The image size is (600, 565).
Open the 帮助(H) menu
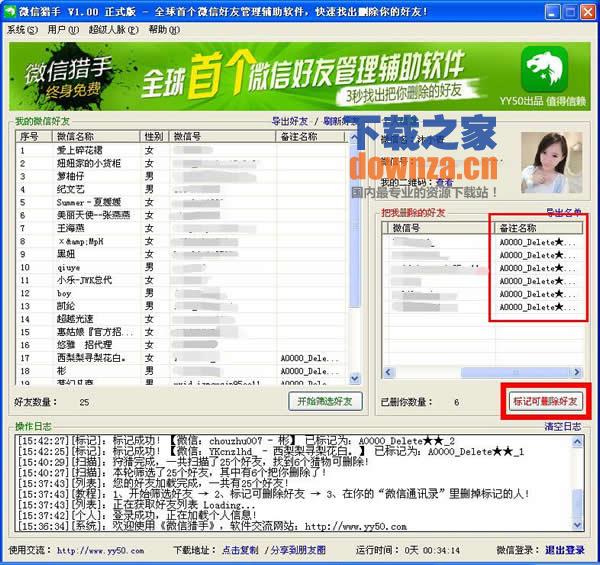point(164,30)
